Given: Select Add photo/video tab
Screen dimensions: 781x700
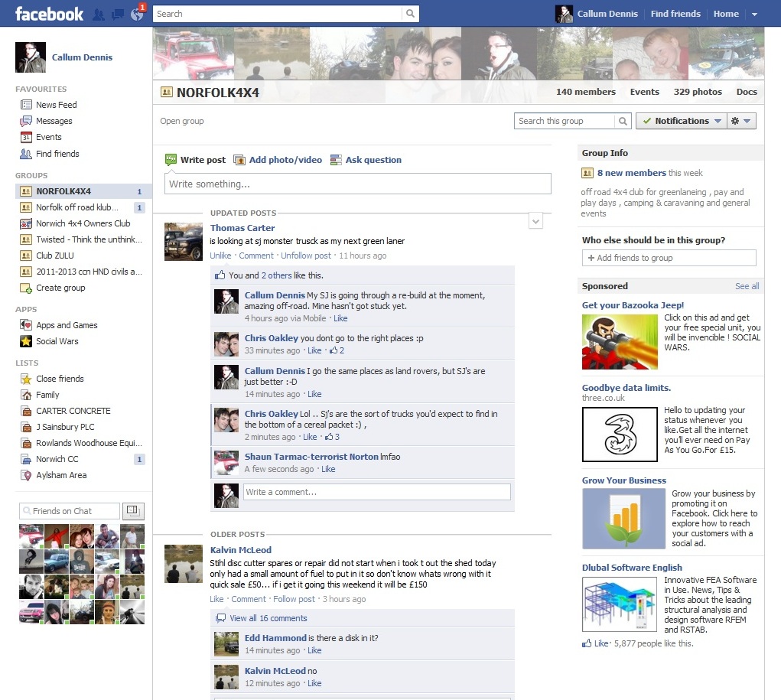Looking at the screenshot, I should pyautogui.click(x=278, y=160).
